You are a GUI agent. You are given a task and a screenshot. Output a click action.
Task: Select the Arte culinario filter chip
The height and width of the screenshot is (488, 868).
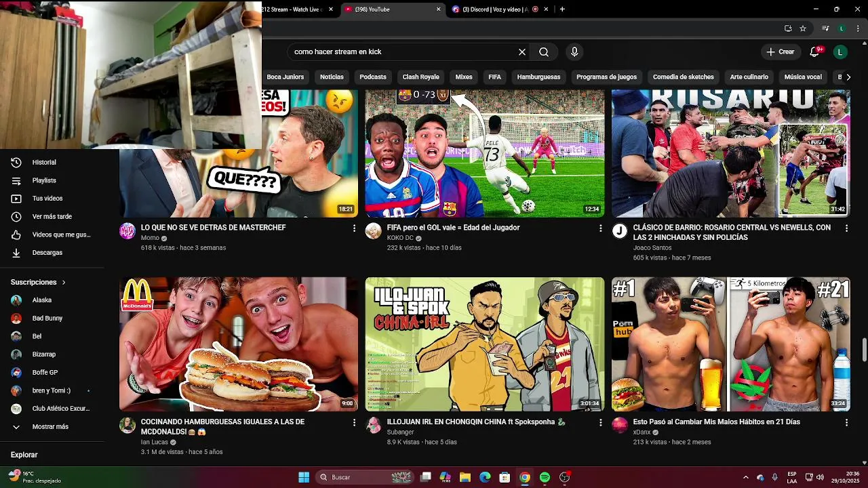tap(749, 77)
